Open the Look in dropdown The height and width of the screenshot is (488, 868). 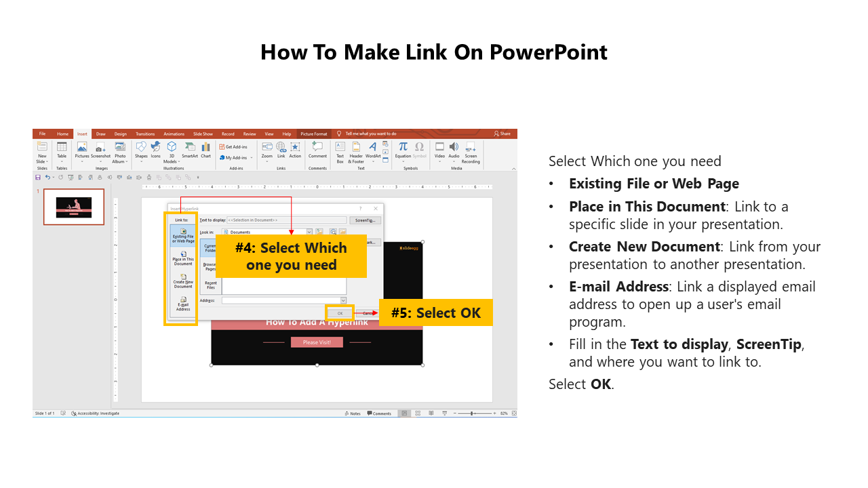[x=309, y=232]
